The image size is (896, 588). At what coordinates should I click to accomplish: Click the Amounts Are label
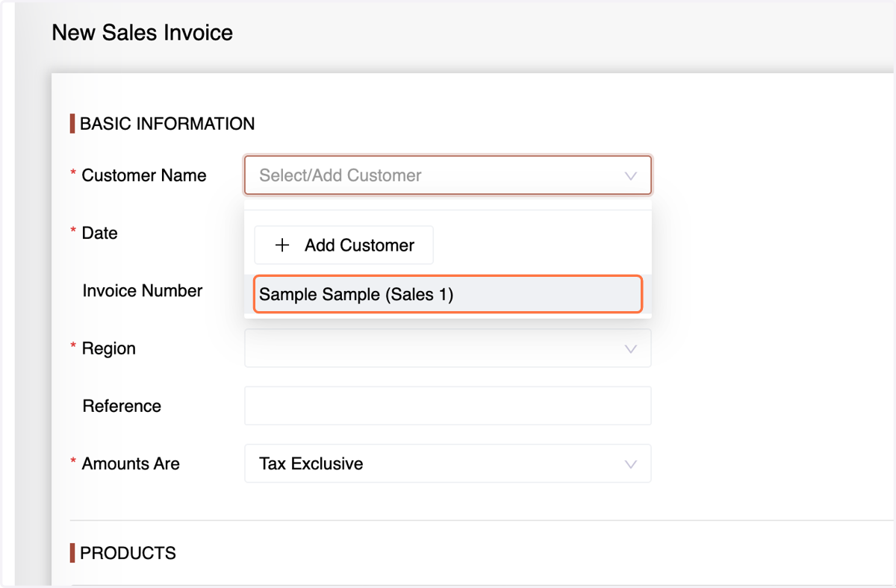(131, 463)
